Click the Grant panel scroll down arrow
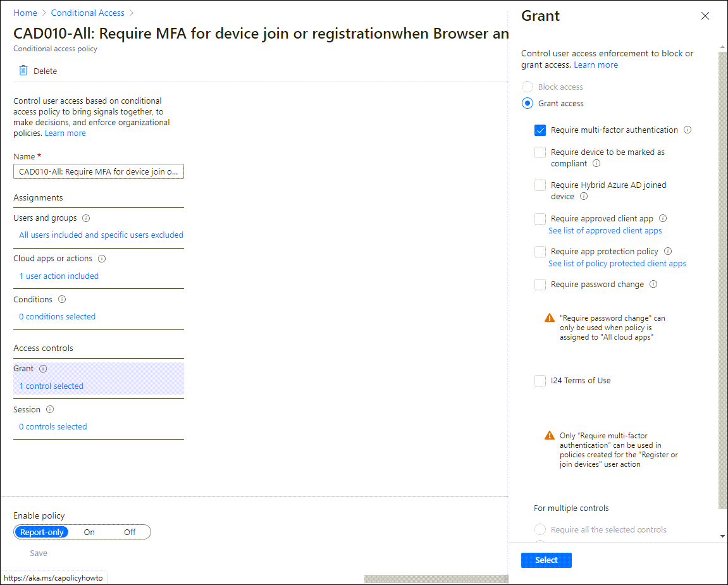 [x=722, y=536]
